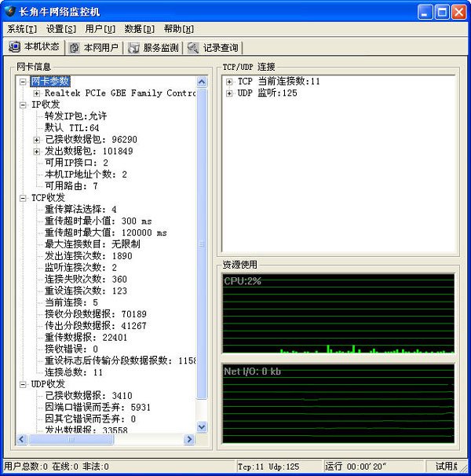Open the 数据[D] menu
Viewport: 471px width, 476px height.
pos(139,29)
